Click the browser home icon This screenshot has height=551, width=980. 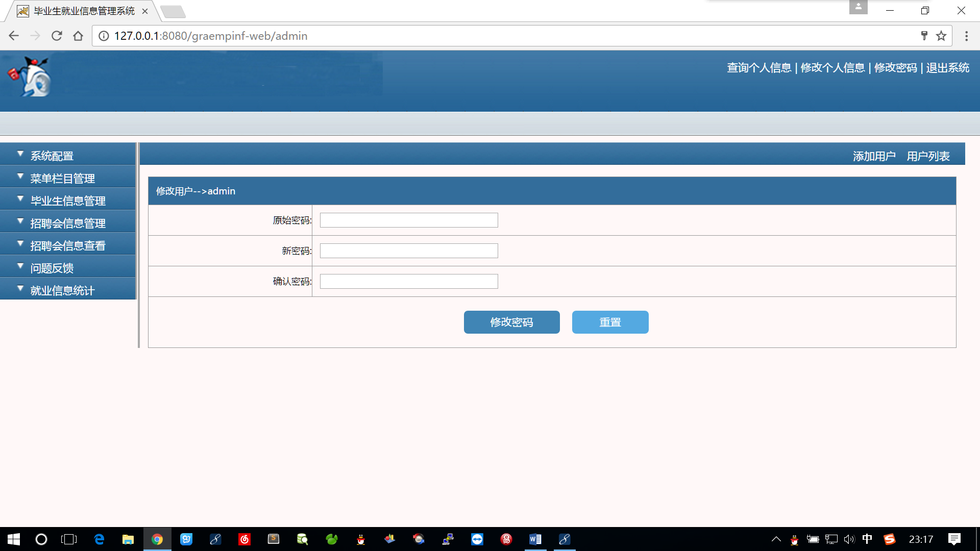click(78, 36)
